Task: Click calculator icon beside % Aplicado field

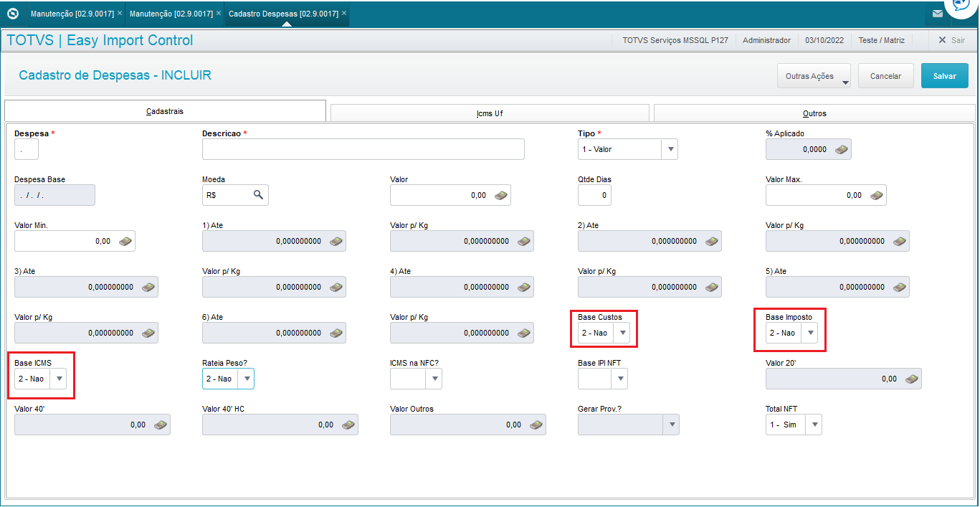Action: [842, 149]
